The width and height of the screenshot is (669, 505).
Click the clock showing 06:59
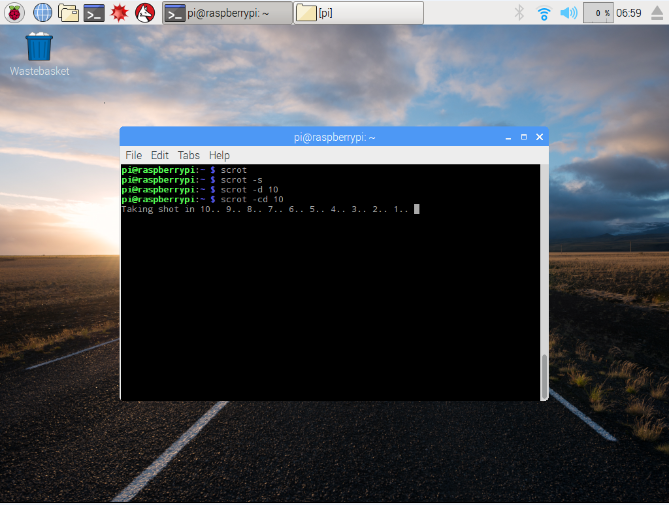[630, 13]
